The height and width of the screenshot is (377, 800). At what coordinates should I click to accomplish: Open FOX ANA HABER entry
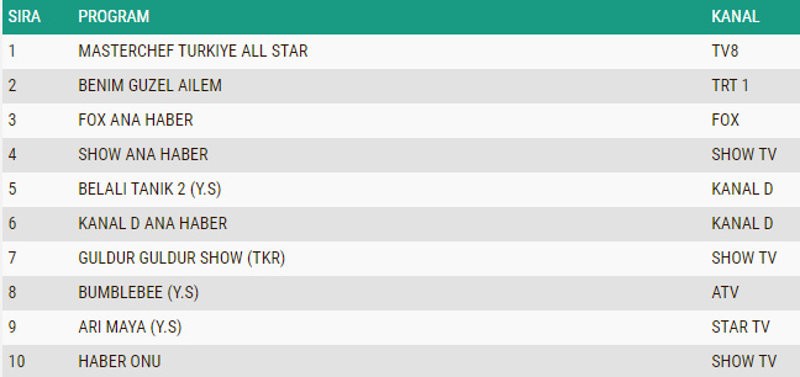tap(136, 120)
